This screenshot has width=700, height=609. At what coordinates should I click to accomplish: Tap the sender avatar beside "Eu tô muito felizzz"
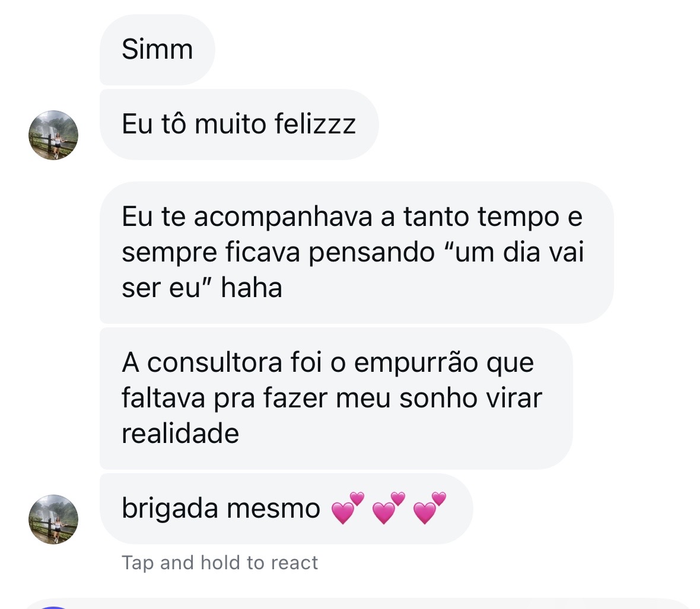53,135
